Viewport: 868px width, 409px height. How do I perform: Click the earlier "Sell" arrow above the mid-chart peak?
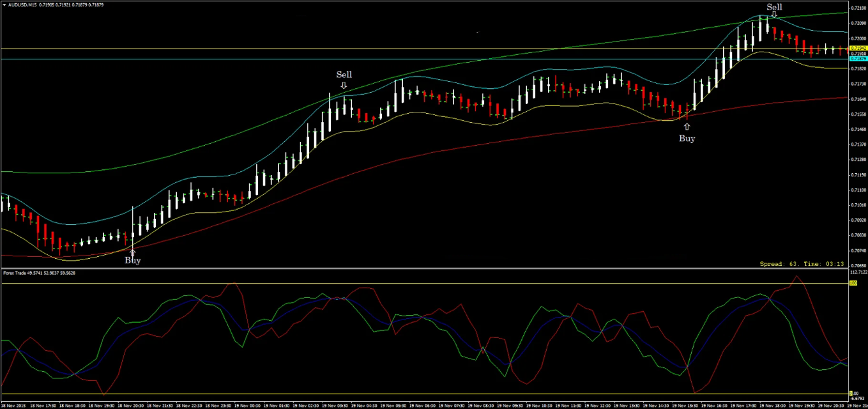(344, 75)
